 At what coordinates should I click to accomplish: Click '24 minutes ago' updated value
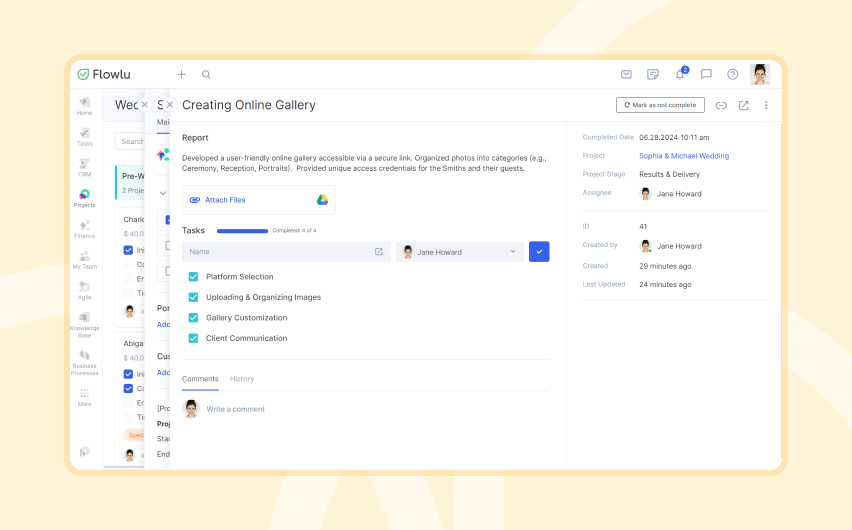click(x=665, y=285)
